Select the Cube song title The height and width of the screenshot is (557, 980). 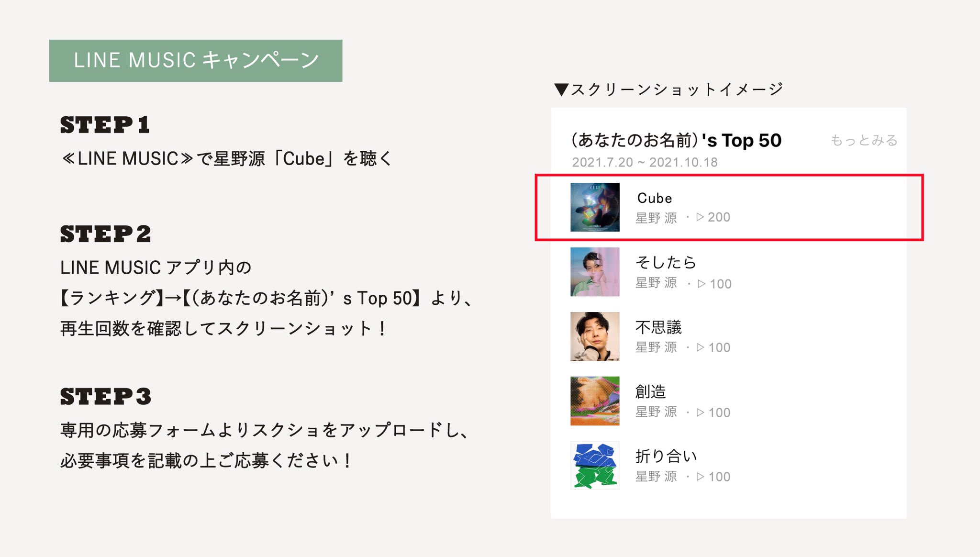click(x=655, y=198)
